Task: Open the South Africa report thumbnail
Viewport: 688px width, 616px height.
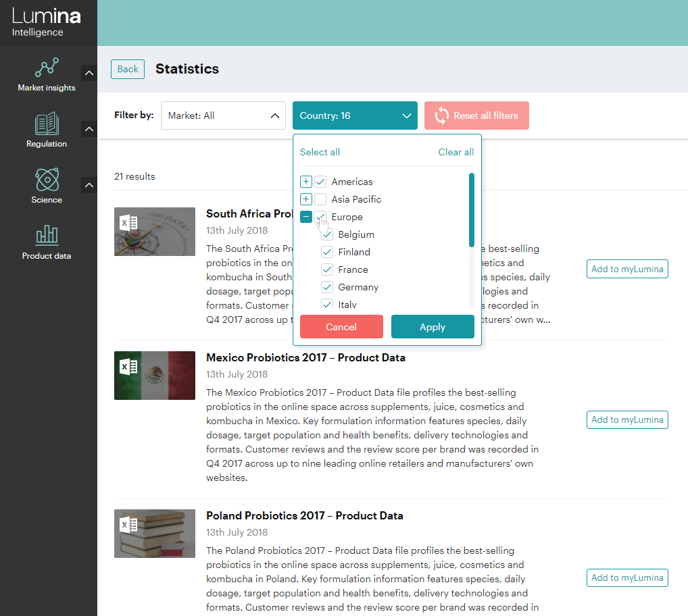Action: tap(155, 232)
